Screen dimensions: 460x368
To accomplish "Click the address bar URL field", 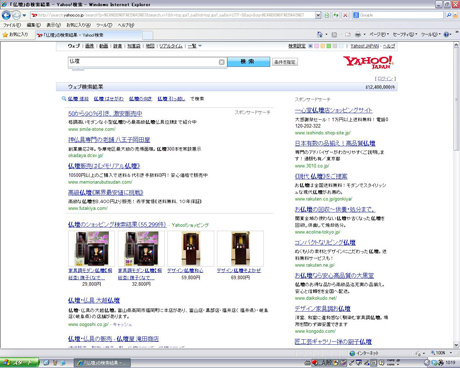I will click(x=172, y=15).
